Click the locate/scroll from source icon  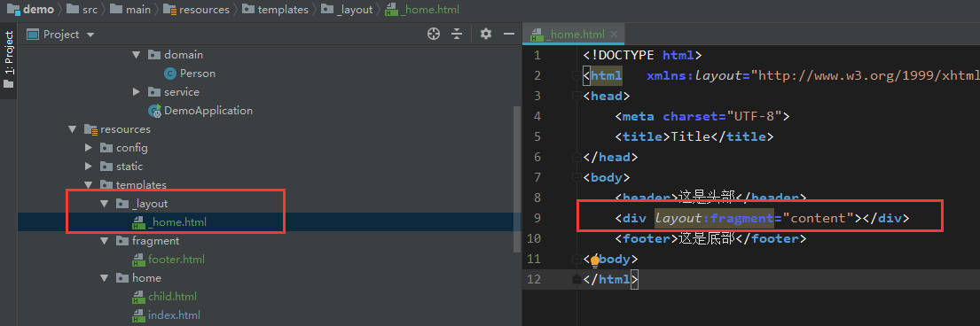tap(433, 34)
